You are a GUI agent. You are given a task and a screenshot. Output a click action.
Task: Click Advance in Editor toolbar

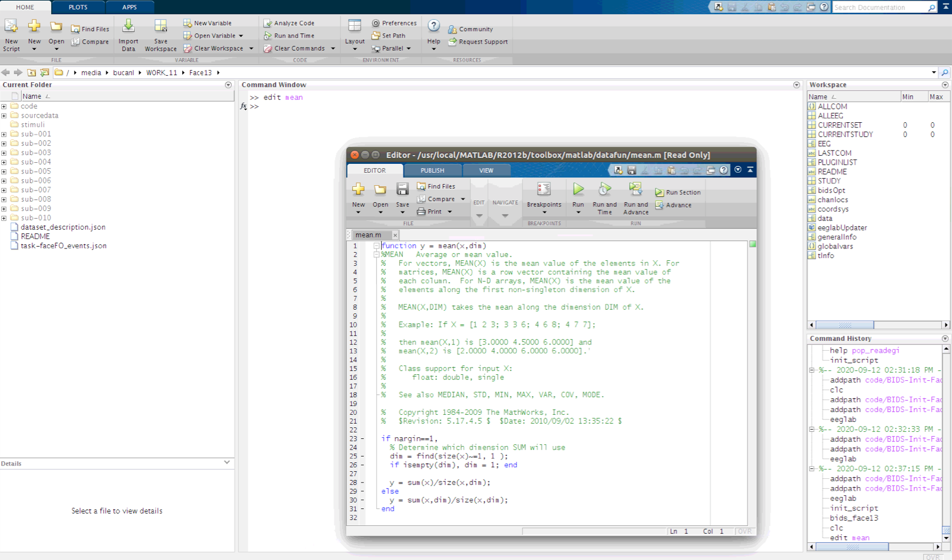click(673, 205)
